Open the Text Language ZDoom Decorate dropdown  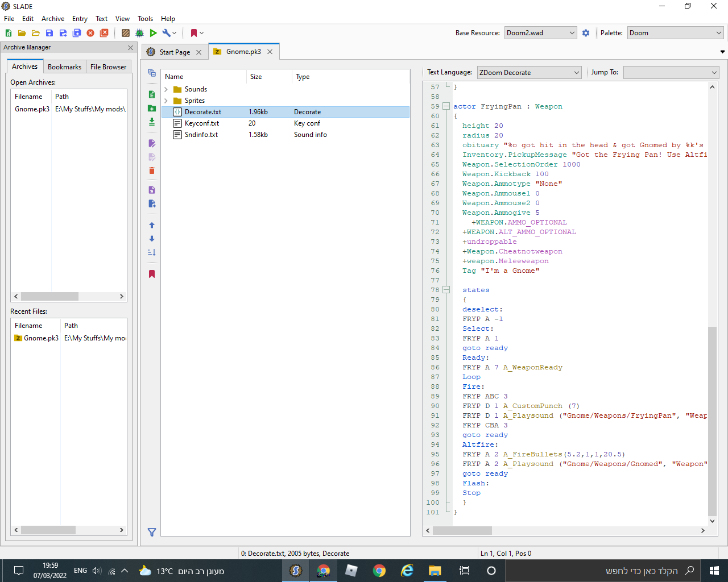(530, 73)
